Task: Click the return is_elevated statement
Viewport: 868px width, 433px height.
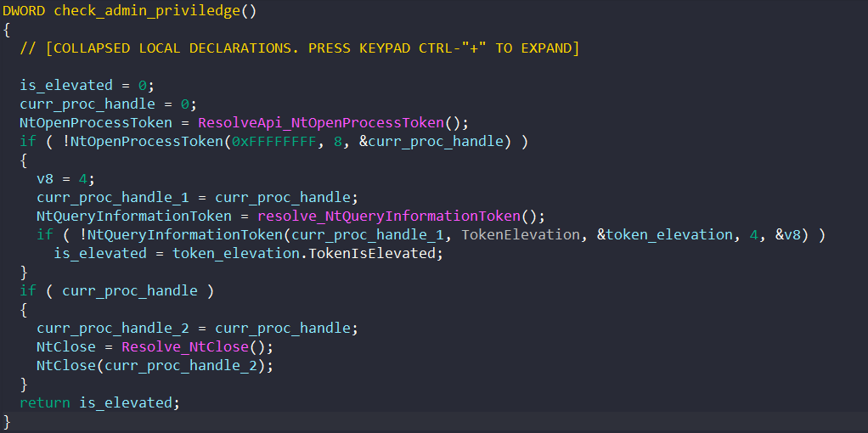Action: (x=100, y=402)
